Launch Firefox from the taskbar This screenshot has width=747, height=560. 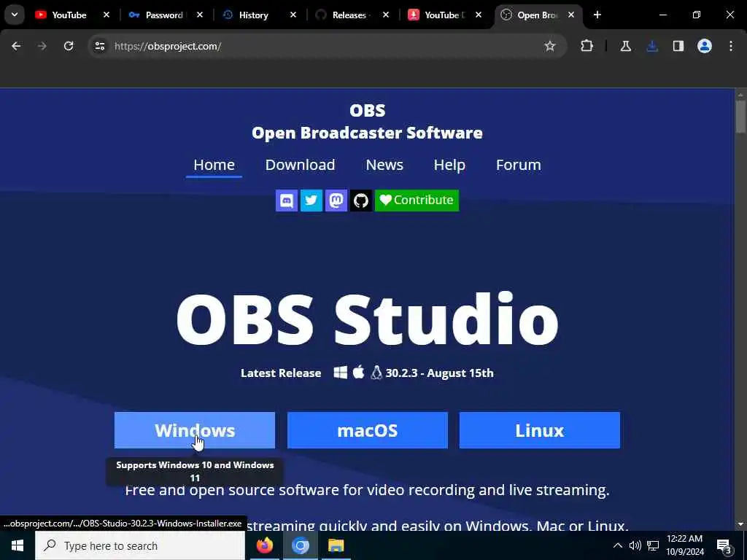[x=264, y=545]
